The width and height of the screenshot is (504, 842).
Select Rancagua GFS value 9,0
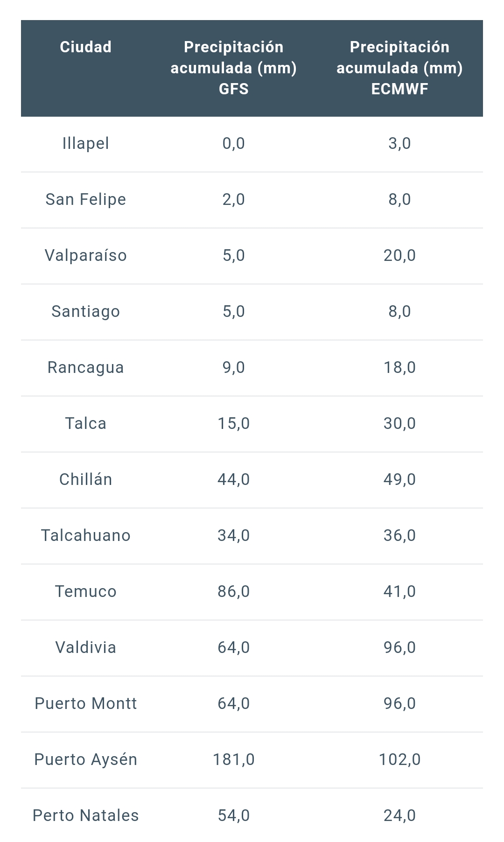coord(233,367)
